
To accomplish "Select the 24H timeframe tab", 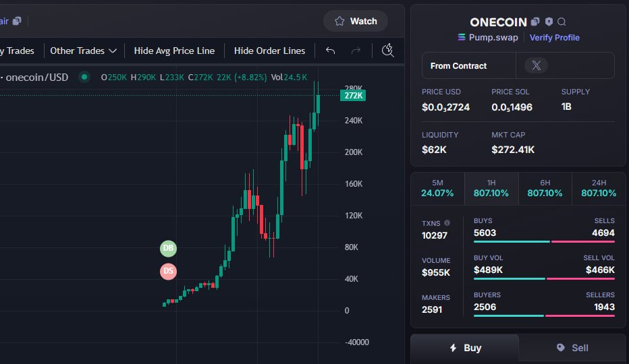I will pyautogui.click(x=599, y=189).
